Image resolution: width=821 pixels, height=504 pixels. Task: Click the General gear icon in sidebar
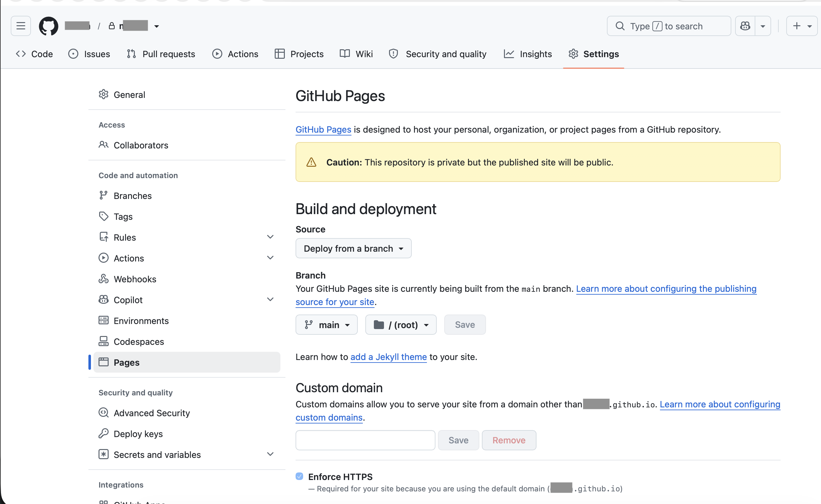pos(103,94)
